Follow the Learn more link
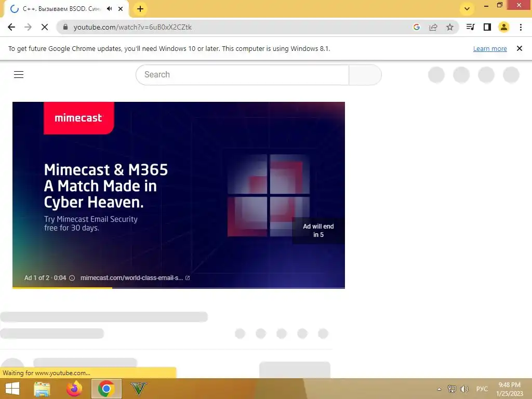Screen dimensions: 532x399 point(490,48)
